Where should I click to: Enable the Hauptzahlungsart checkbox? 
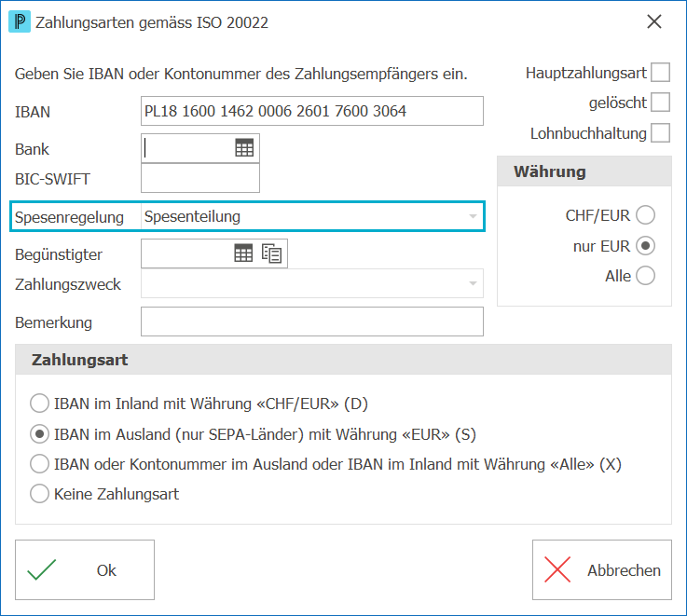[x=660, y=73]
